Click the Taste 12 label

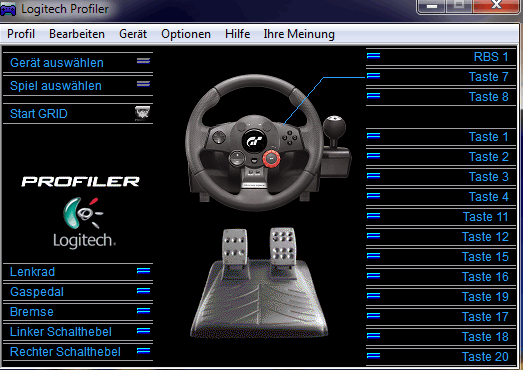pyautogui.click(x=485, y=237)
